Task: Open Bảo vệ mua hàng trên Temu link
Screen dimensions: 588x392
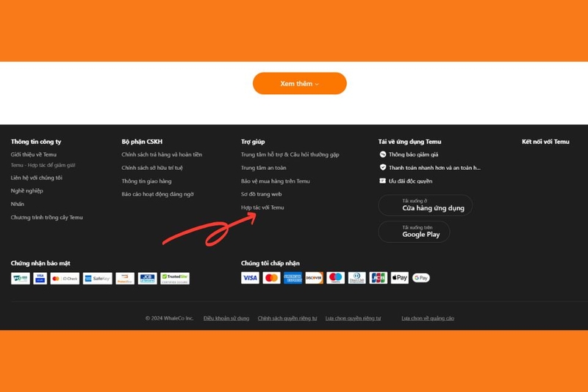Action: (x=276, y=181)
